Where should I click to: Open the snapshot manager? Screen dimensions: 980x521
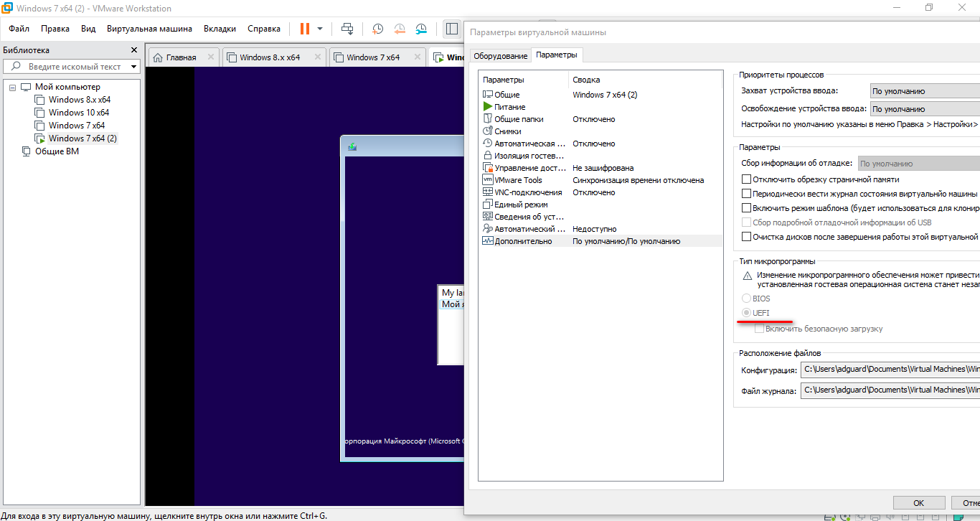pyautogui.click(x=421, y=29)
